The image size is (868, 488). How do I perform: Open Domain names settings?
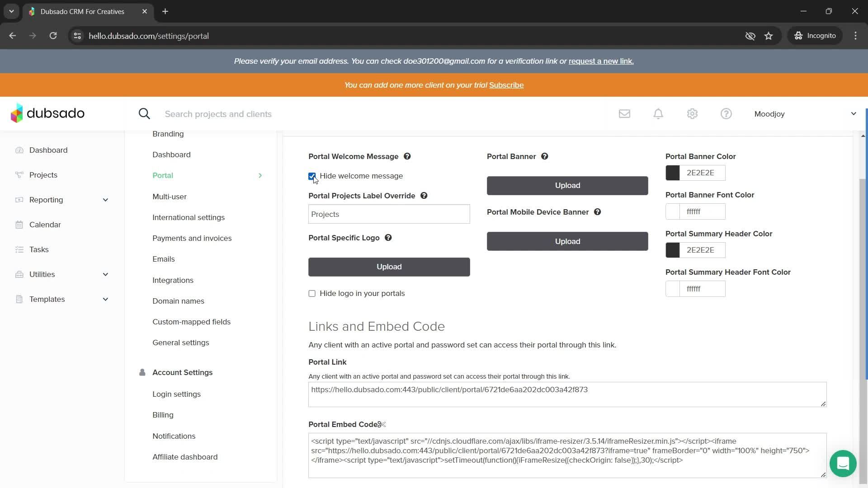coord(178,301)
